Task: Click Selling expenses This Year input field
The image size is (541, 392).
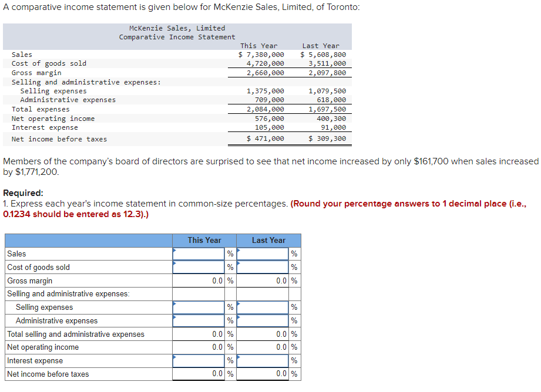Action: click(x=199, y=307)
